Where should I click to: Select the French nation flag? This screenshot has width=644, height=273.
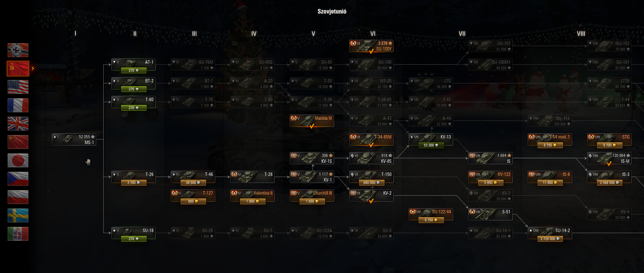[x=18, y=105]
